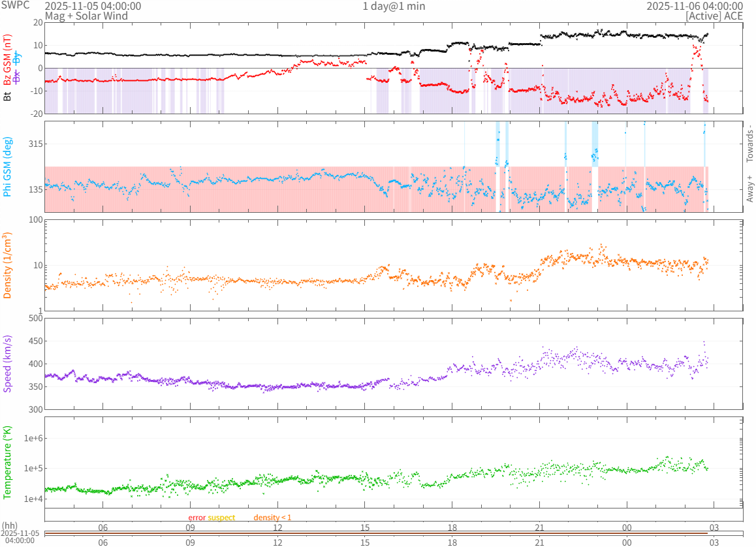
Task: Click the green Temperature (°K) axis label
Action: (x=8, y=461)
